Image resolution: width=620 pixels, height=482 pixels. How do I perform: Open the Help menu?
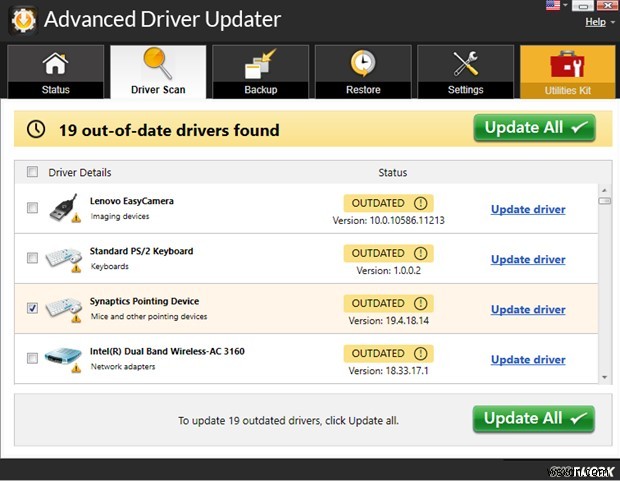pyautogui.click(x=595, y=22)
